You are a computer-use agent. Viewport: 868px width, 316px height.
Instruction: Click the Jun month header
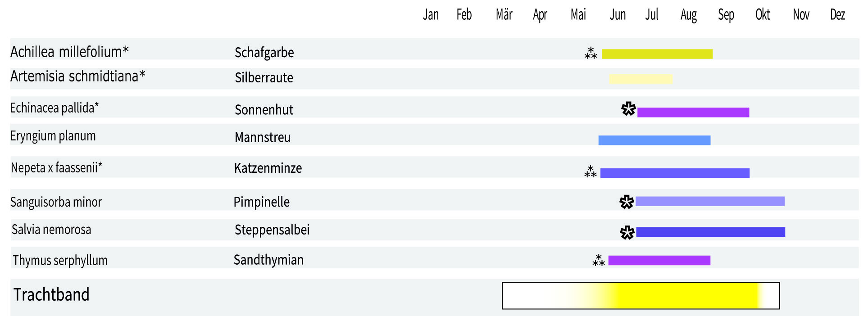pos(618,15)
